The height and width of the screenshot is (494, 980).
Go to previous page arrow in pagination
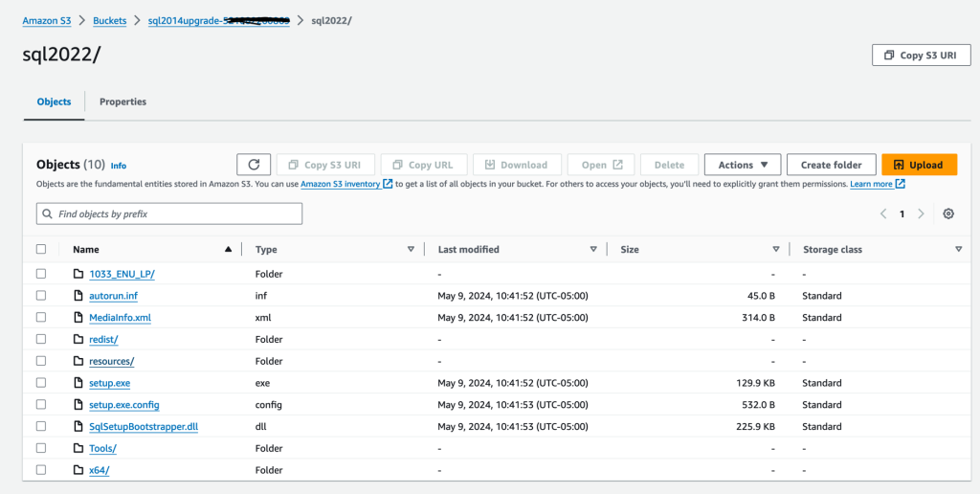point(883,213)
